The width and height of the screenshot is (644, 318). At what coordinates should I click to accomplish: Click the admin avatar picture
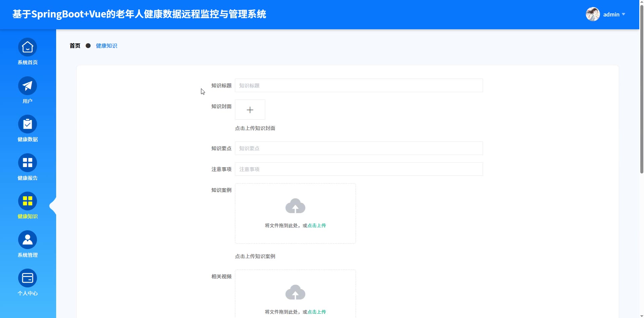(x=593, y=14)
